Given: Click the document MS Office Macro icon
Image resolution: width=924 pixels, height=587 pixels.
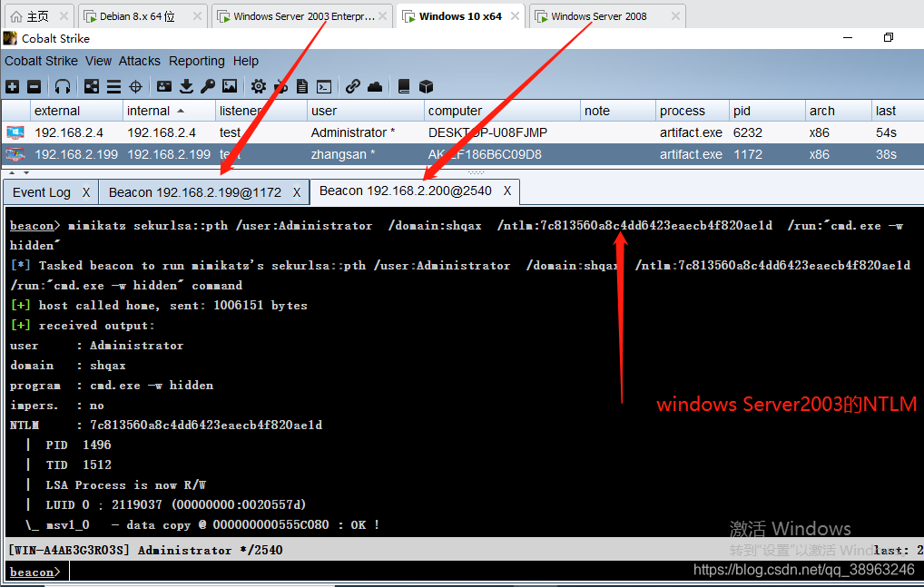Looking at the screenshot, I should click(x=302, y=87).
